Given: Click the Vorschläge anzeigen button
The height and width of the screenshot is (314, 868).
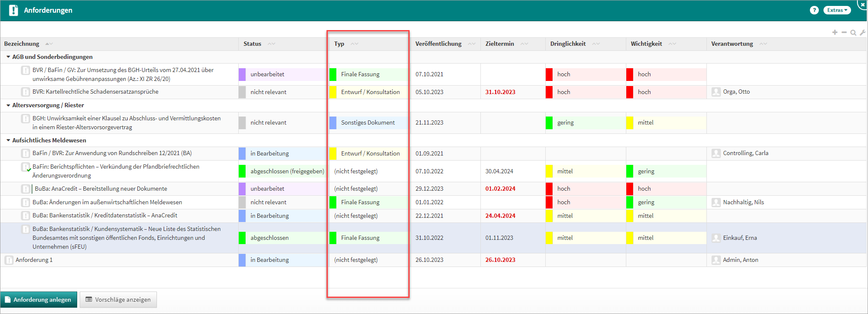Looking at the screenshot, I should 118,300.
